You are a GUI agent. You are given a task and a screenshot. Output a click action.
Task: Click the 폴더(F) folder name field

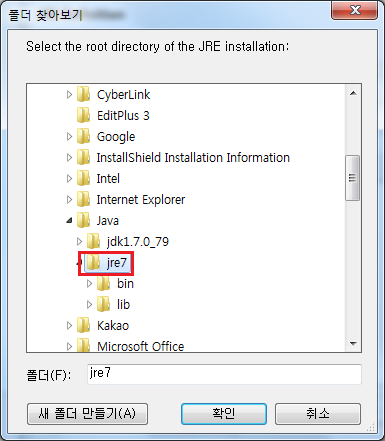224,374
